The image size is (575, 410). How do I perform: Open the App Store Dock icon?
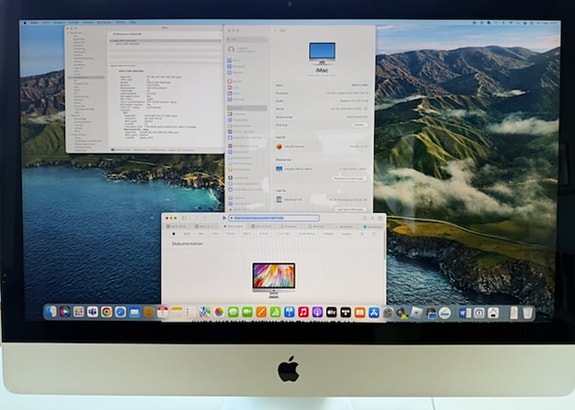click(374, 312)
